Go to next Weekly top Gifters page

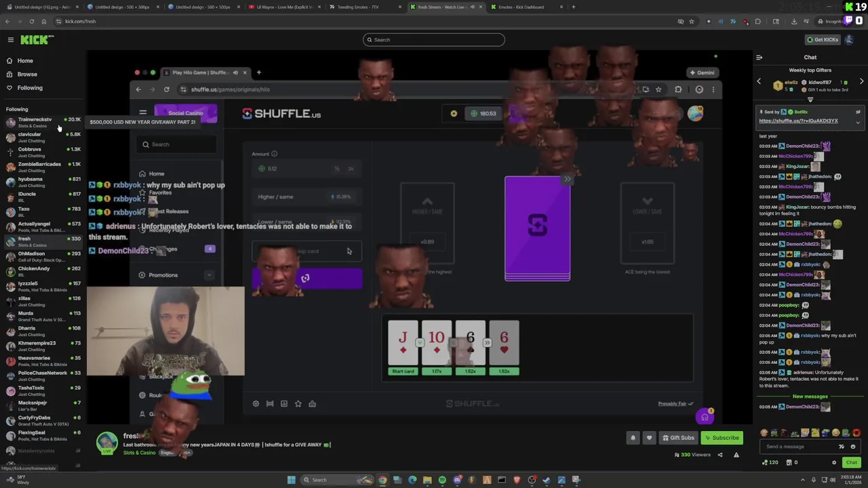click(x=861, y=81)
